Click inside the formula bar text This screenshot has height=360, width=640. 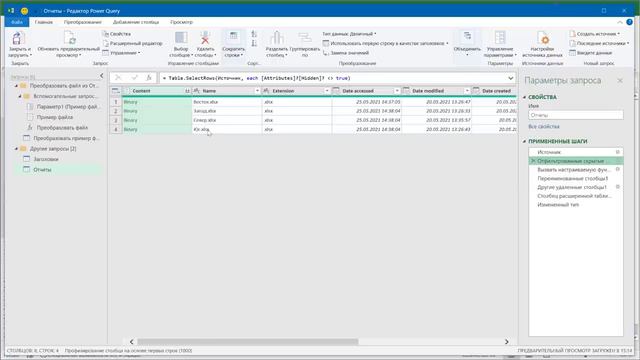tap(256, 78)
